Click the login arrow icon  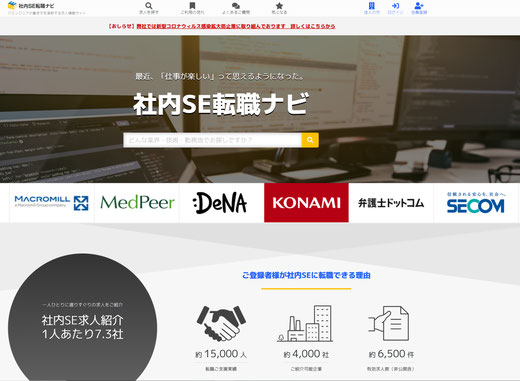(x=395, y=6)
